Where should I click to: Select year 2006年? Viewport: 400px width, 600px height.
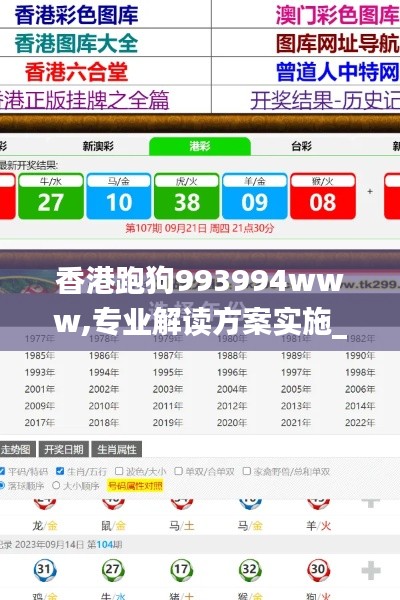pos(360,389)
